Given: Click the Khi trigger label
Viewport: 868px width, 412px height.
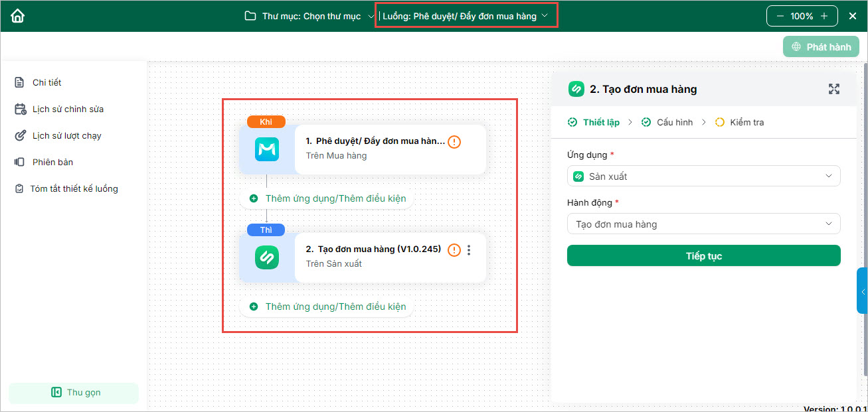Looking at the screenshot, I should point(266,121).
